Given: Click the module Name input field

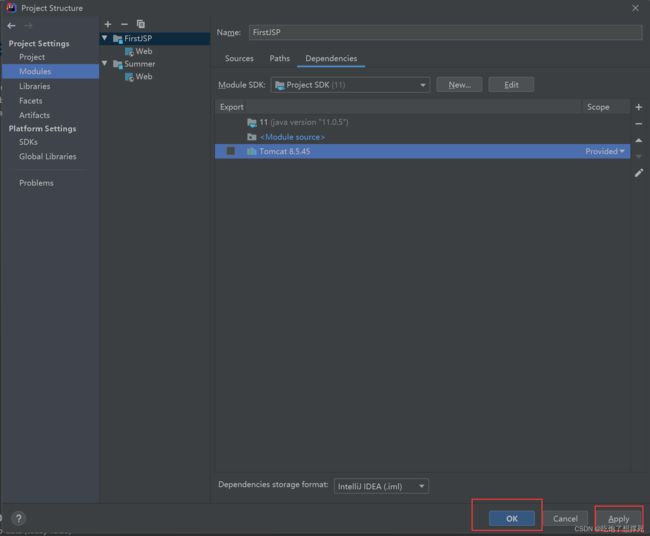Looking at the screenshot, I should tap(446, 32).
